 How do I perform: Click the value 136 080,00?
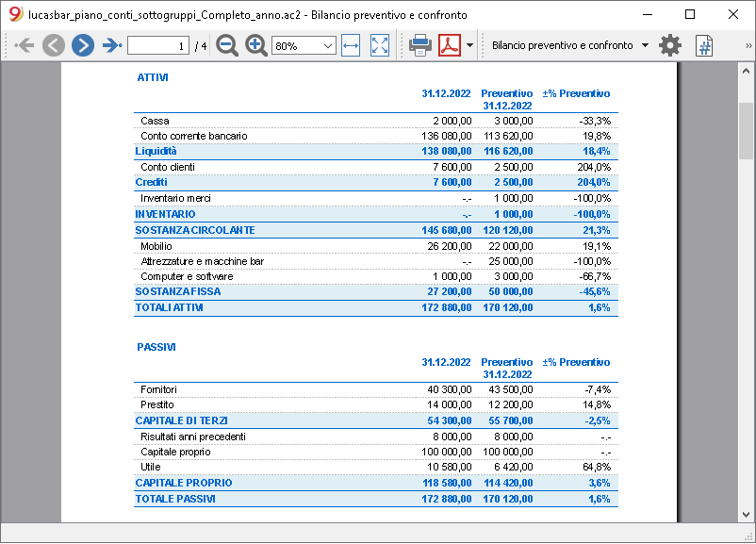coord(447,136)
